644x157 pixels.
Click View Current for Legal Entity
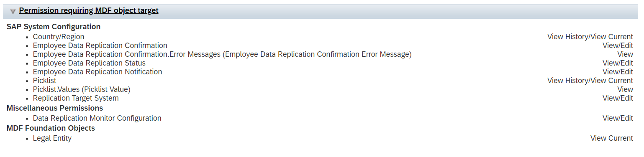[612, 138]
